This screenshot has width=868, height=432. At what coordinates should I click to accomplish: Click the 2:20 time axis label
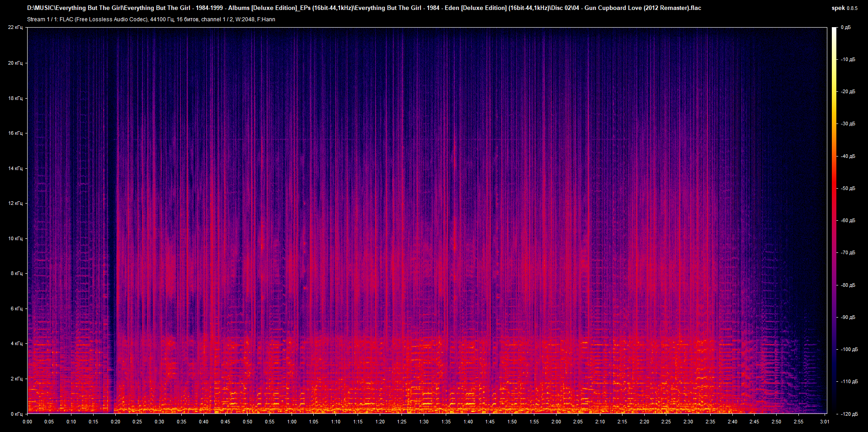[x=645, y=422]
